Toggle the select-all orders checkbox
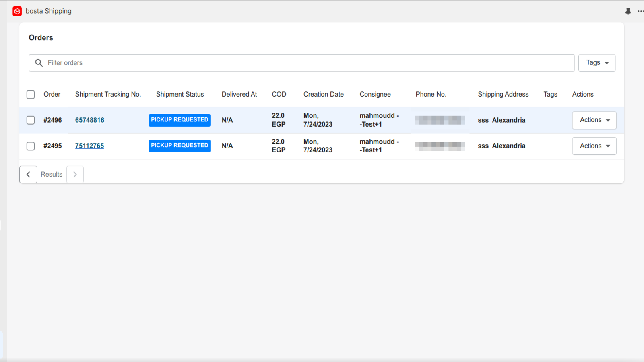The width and height of the screenshot is (644, 362). tap(31, 95)
